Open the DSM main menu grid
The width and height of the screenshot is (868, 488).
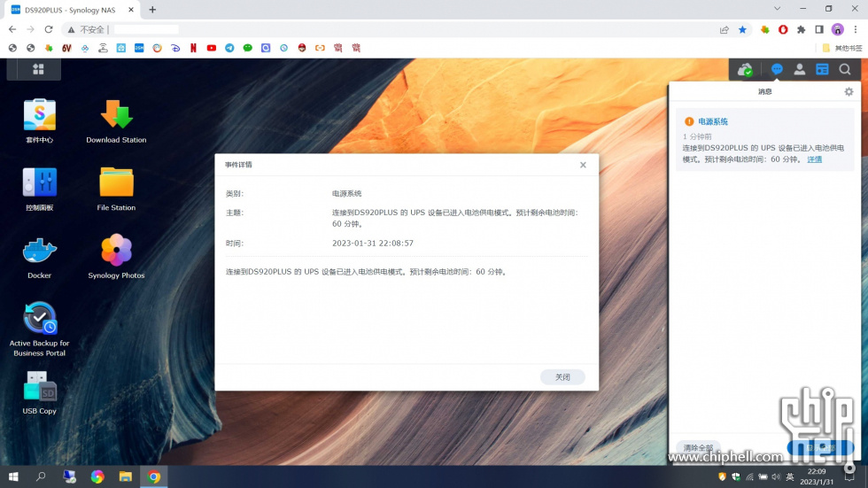[37, 69]
